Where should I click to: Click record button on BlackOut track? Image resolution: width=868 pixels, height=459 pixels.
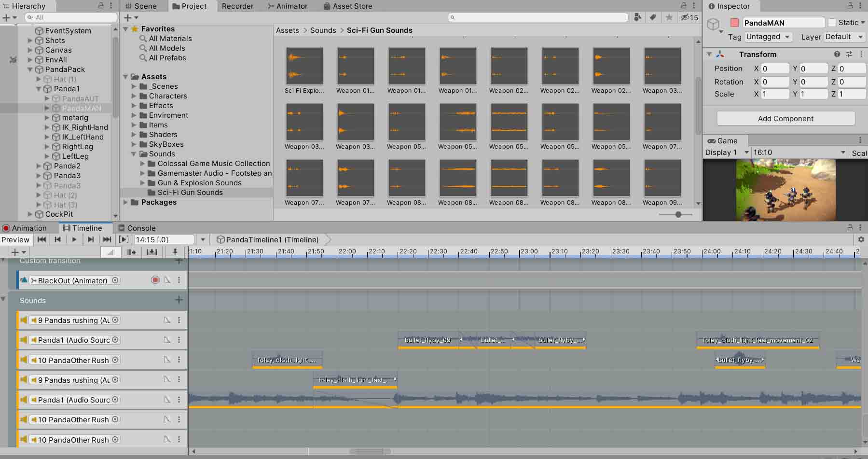pyautogui.click(x=155, y=280)
